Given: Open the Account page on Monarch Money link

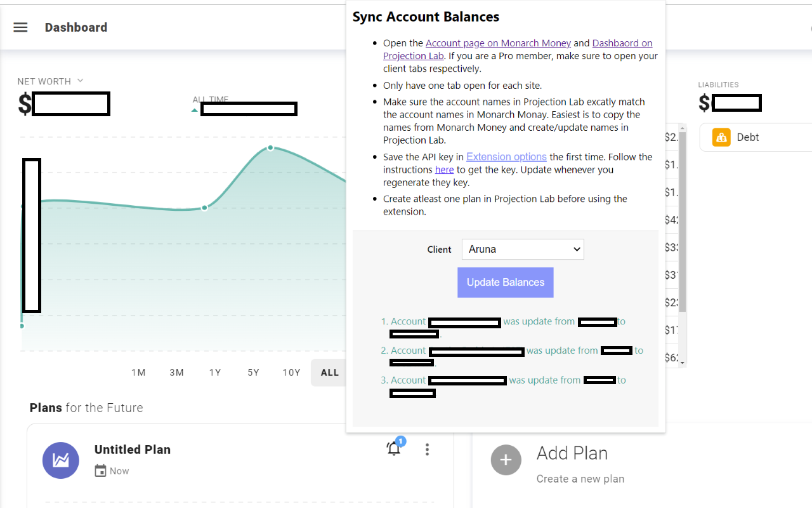Looking at the screenshot, I should (499, 43).
